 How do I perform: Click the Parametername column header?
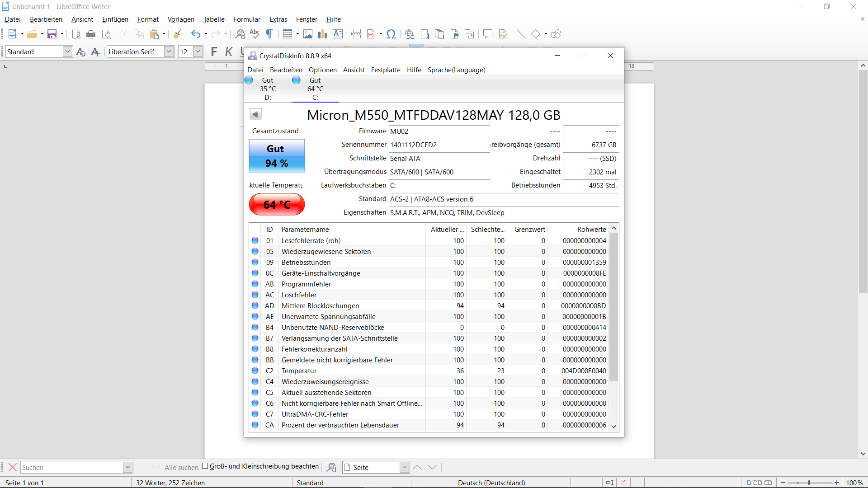point(352,230)
